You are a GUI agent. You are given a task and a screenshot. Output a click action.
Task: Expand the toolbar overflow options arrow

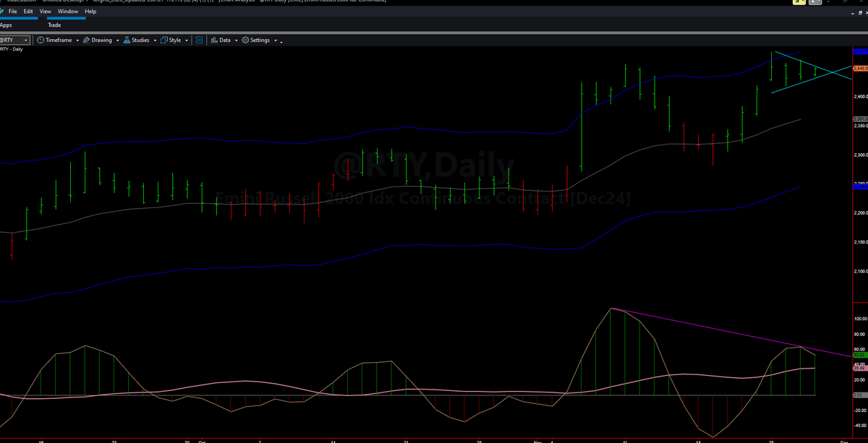(281, 42)
